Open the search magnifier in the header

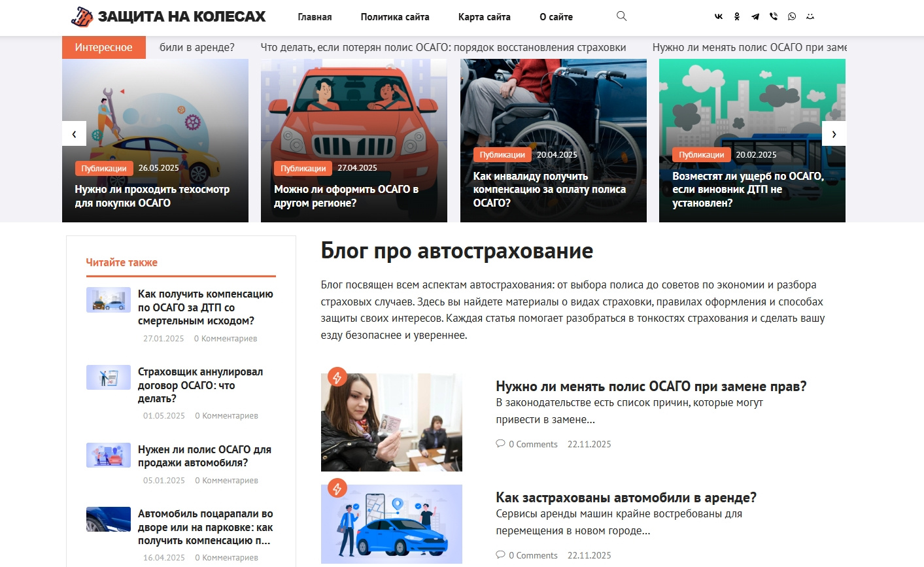point(621,16)
